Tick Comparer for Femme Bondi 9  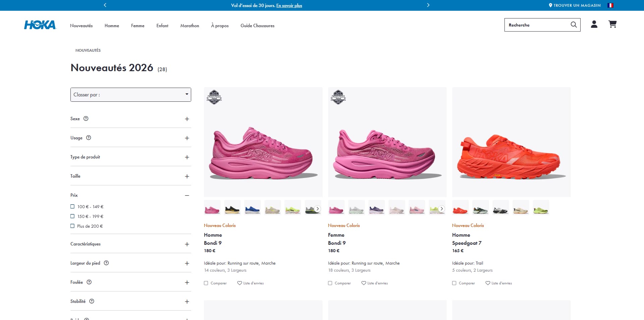(x=330, y=283)
